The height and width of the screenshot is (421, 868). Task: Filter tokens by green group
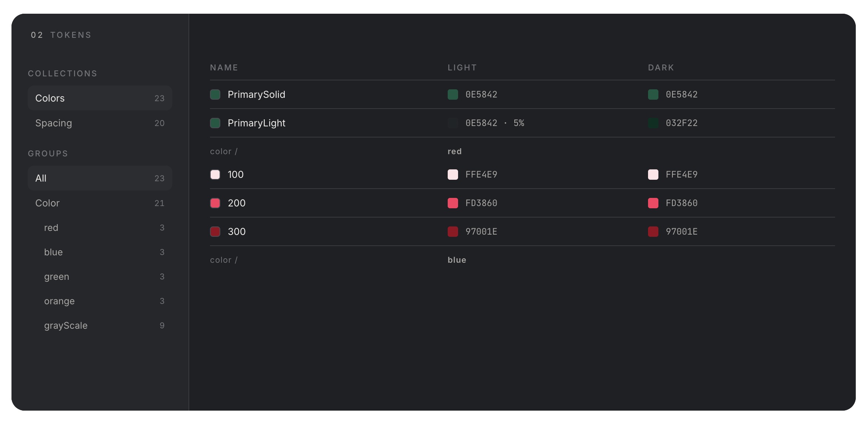[100, 276]
